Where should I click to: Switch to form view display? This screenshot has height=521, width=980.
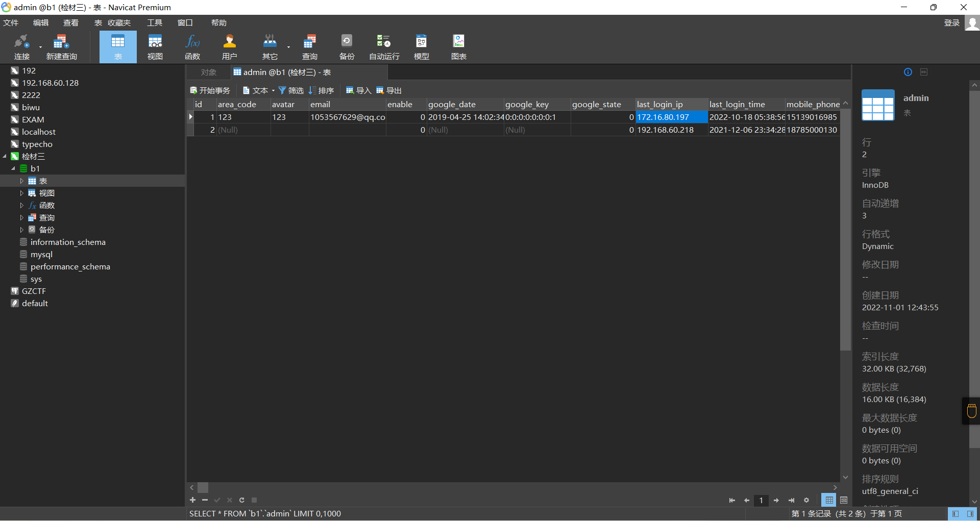tap(844, 501)
